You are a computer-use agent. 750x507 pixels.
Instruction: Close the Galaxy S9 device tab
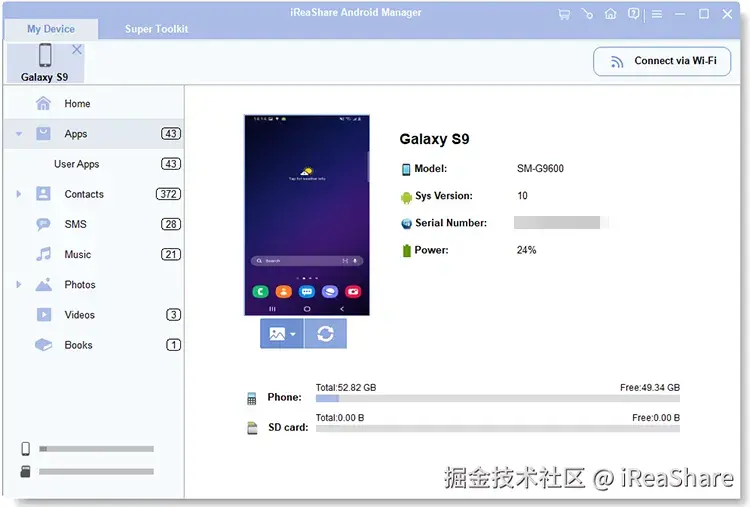coord(77,50)
